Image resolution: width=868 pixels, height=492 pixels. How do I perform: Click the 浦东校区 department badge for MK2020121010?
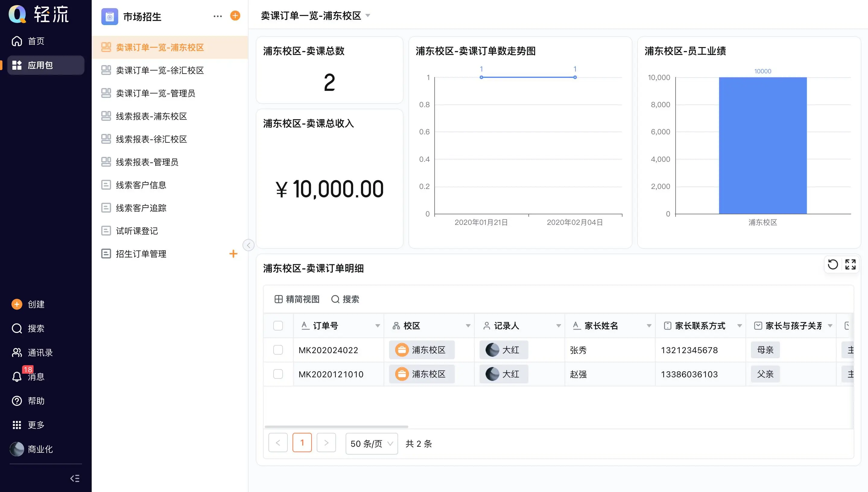coord(422,374)
